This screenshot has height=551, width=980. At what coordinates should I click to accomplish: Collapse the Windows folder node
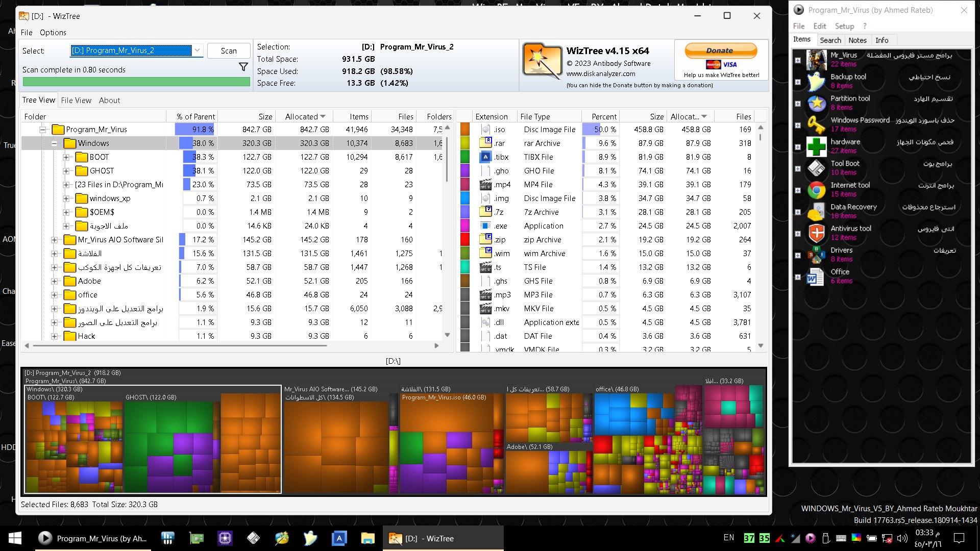55,143
